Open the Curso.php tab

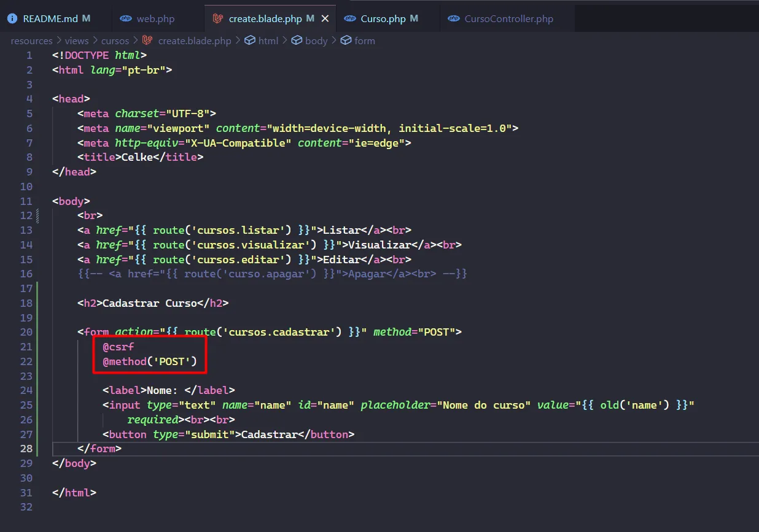383,19
